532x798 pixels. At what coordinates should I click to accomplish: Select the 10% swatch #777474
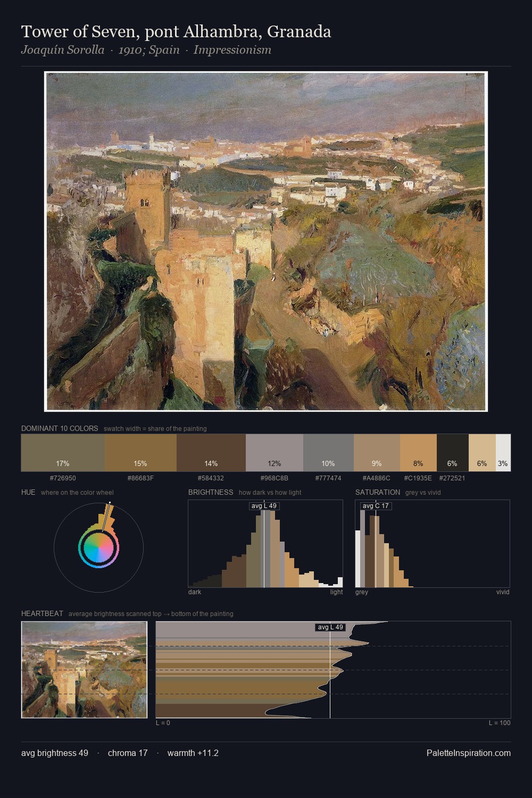(x=328, y=453)
